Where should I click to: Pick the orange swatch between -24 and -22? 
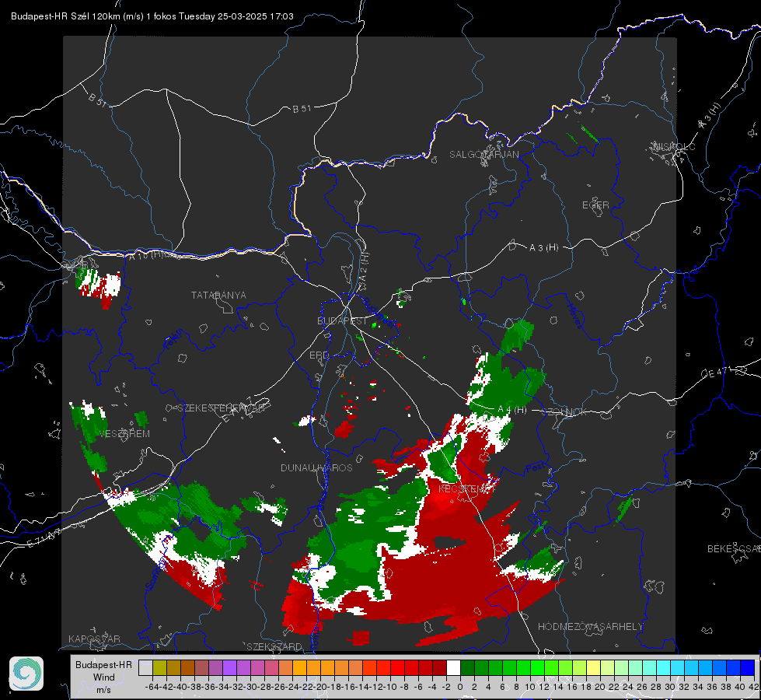299,667
